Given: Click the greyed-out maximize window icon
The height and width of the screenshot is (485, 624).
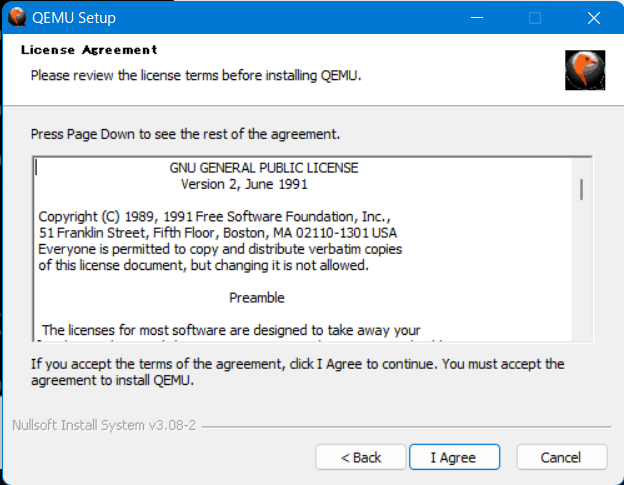Looking at the screenshot, I should click(535, 18).
